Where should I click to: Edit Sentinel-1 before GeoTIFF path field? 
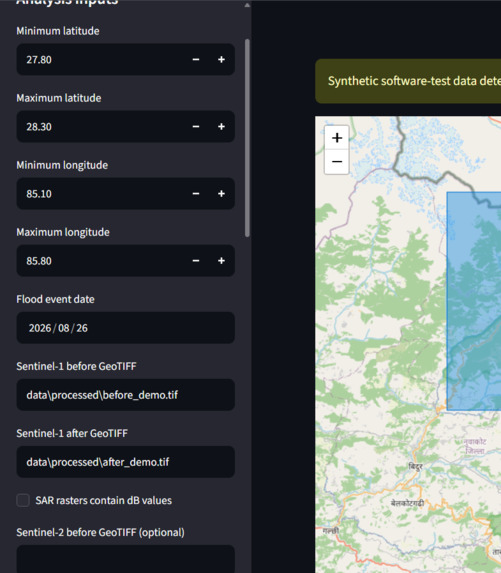coord(126,395)
